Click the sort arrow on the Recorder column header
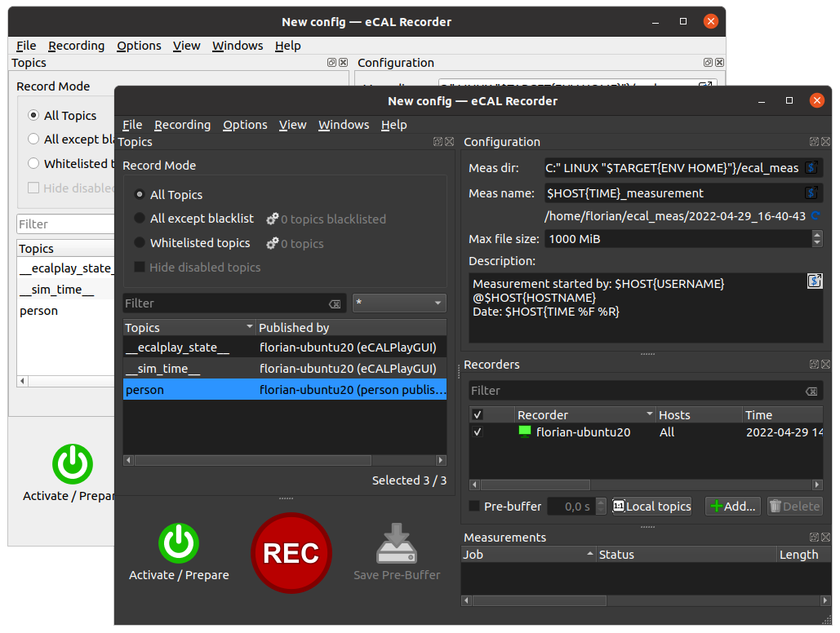This screenshot has width=840, height=633. [650, 415]
